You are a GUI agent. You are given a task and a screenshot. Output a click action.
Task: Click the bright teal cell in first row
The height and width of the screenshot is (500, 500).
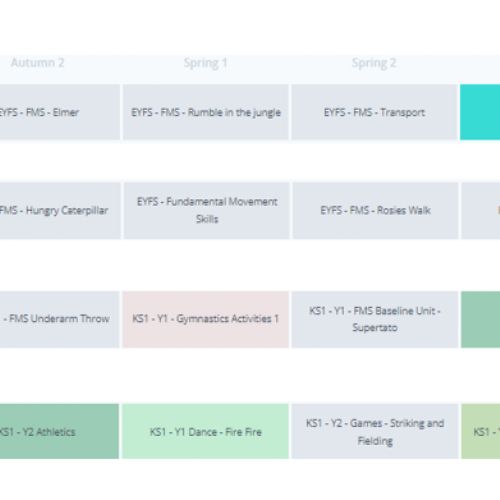tap(480, 112)
